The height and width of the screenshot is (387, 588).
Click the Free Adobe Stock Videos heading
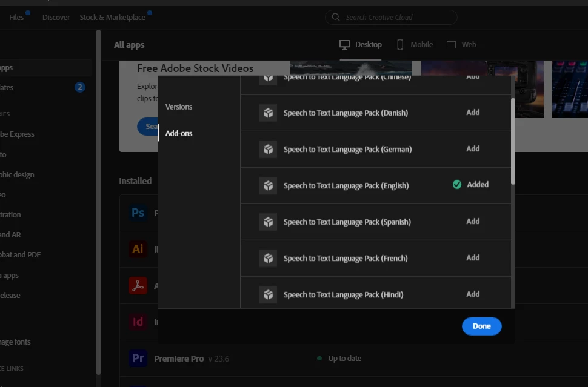(195, 68)
